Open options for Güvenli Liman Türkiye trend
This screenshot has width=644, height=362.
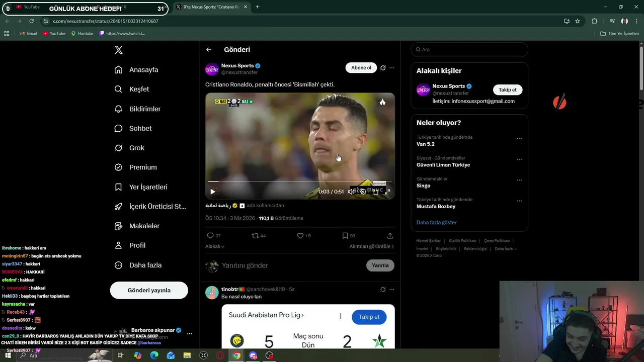519,159
